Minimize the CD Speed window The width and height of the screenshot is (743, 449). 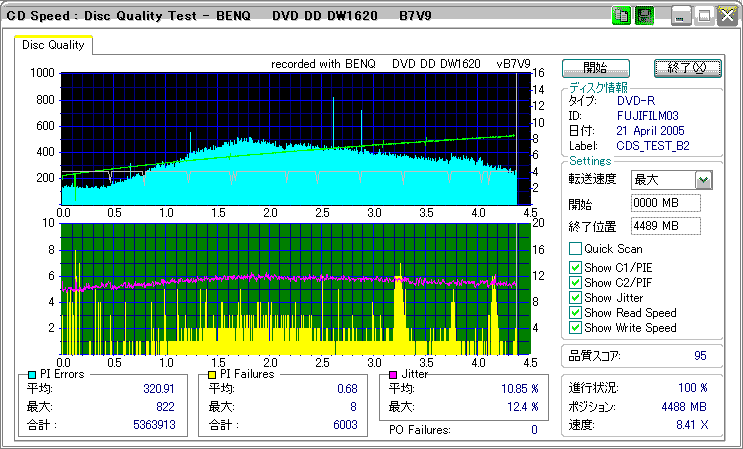(682, 15)
